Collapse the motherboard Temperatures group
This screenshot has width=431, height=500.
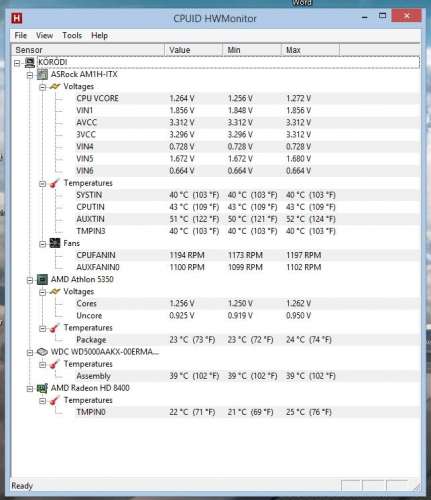[42, 184]
